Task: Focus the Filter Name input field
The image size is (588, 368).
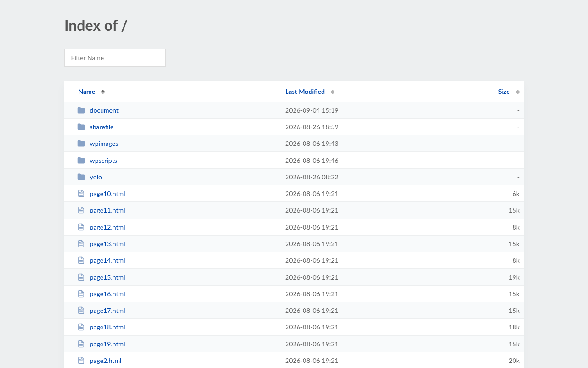Action: (115, 58)
